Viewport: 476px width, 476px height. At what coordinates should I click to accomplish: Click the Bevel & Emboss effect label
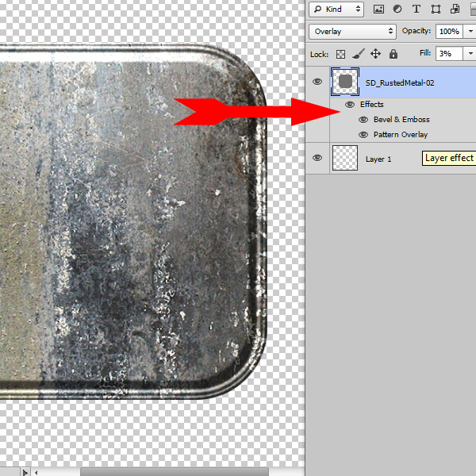[x=401, y=120]
